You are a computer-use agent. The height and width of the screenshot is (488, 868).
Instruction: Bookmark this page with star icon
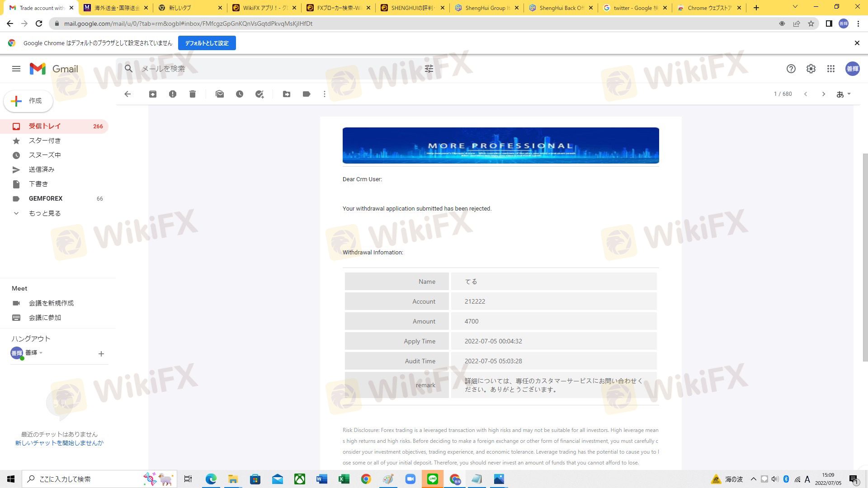pos(811,23)
